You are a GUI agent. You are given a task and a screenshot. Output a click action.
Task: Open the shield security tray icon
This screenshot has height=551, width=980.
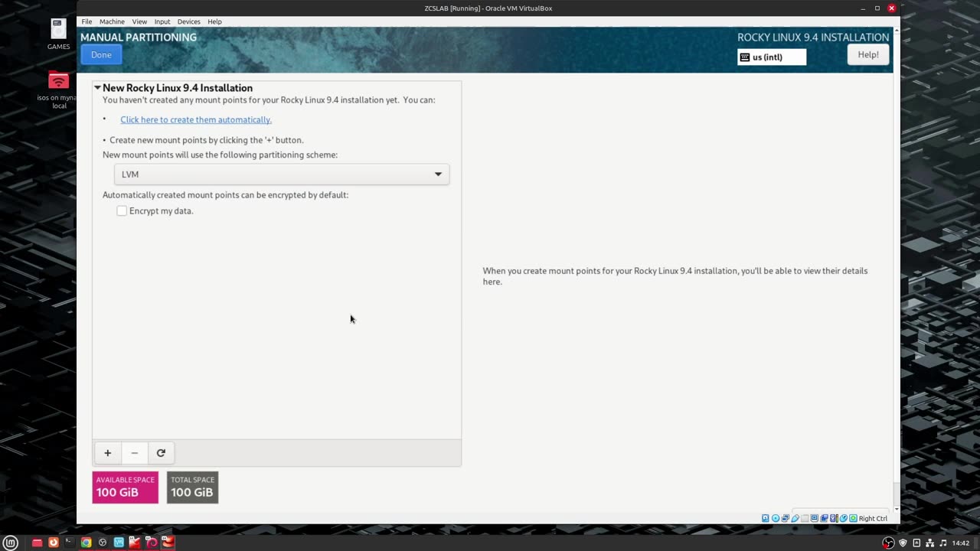(903, 543)
